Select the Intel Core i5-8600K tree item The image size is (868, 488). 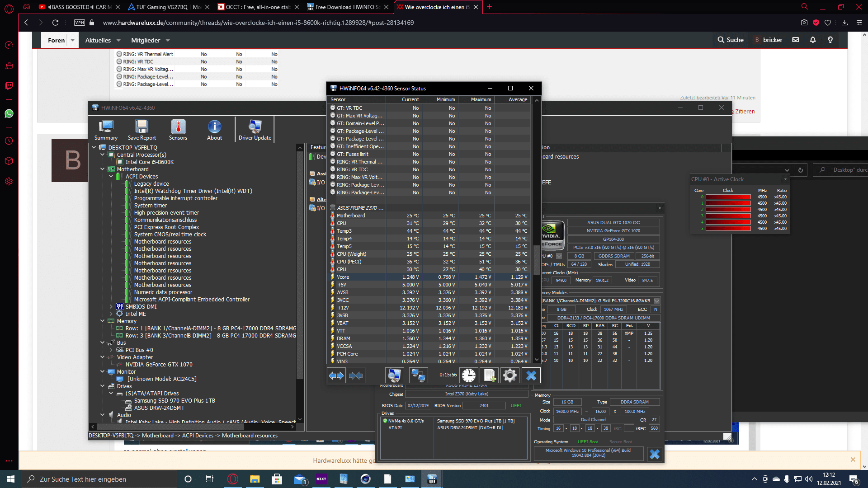point(150,162)
